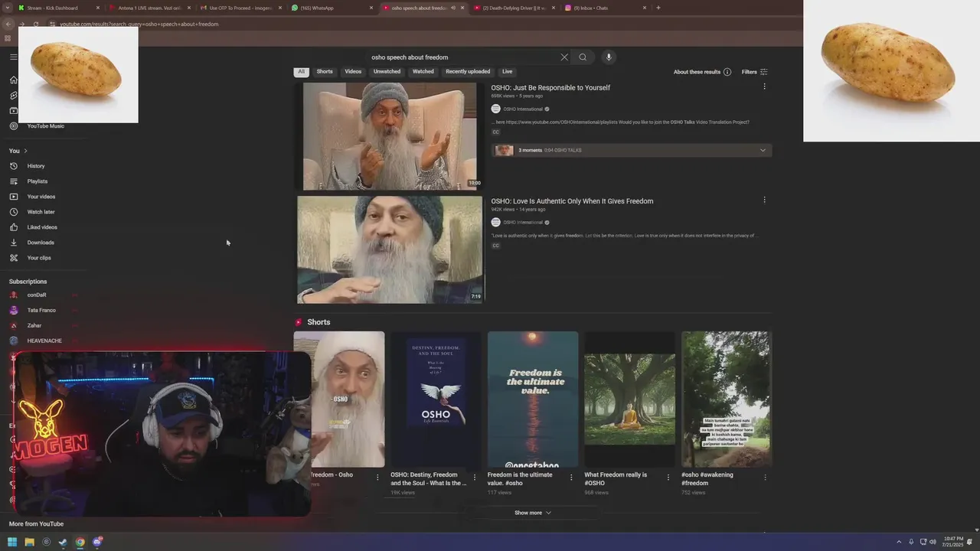Open options for What Freedom really is short
This screenshot has width=980, height=551.
(668, 478)
